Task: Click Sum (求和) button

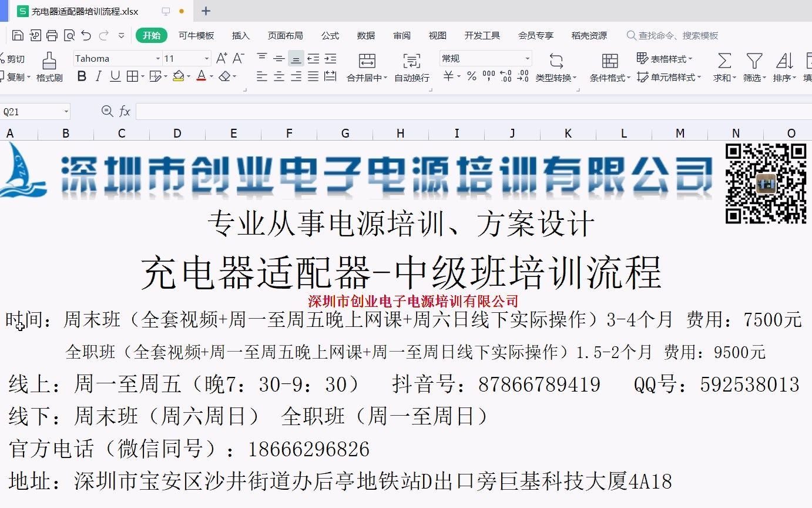Action: click(x=725, y=67)
